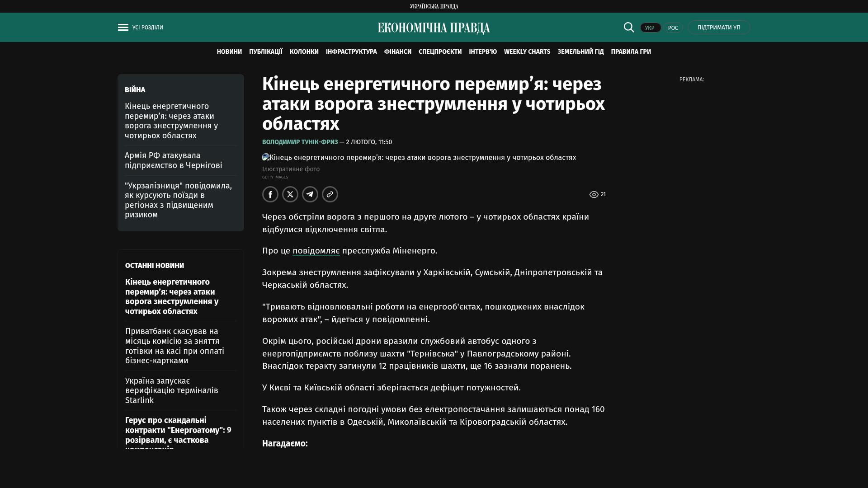868x488 pixels.
Task: Open Starlink terminals verification news
Action: pos(171,390)
